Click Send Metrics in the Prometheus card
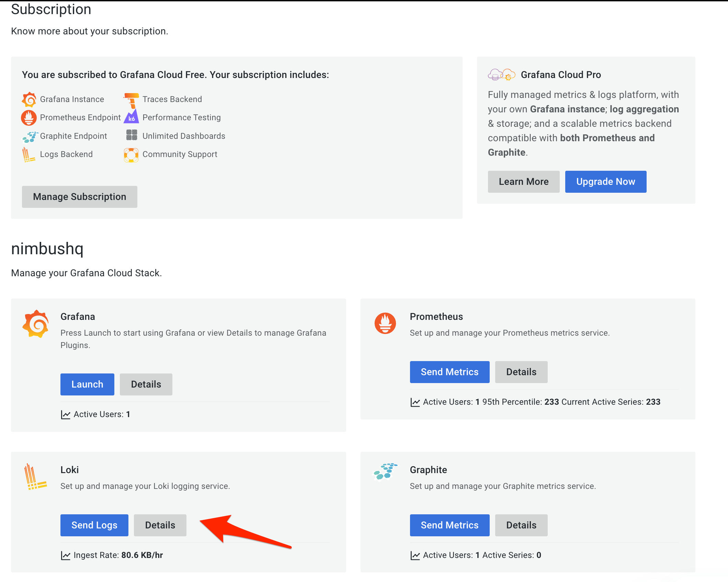This screenshot has height=582, width=728. (450, 372)
